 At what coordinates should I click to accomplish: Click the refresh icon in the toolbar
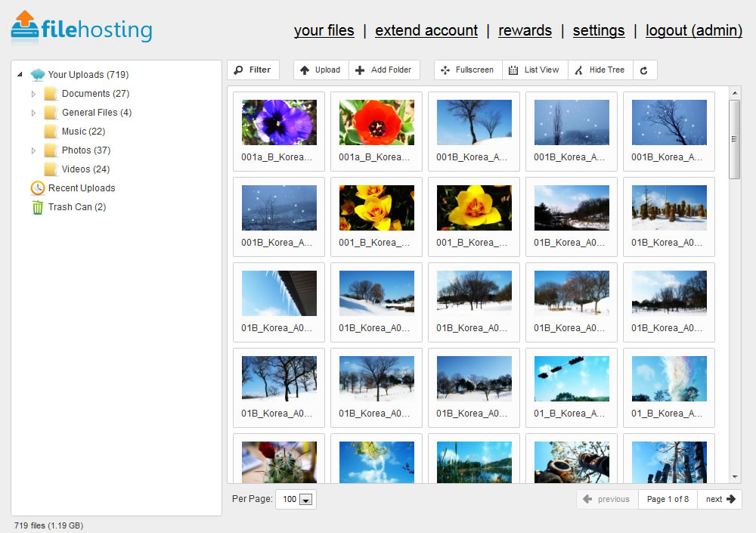(643, 70)
